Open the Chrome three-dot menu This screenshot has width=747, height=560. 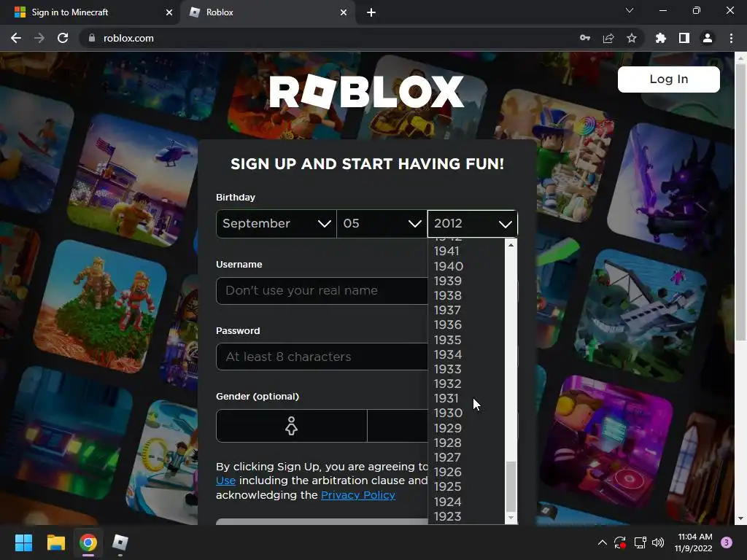[x=731, y=38]
